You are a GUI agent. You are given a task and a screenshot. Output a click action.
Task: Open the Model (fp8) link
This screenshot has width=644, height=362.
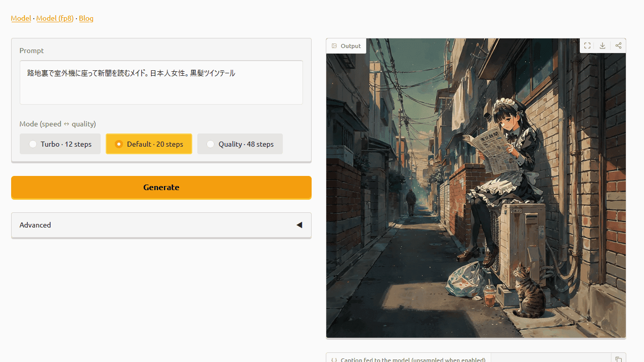[55, 18]
